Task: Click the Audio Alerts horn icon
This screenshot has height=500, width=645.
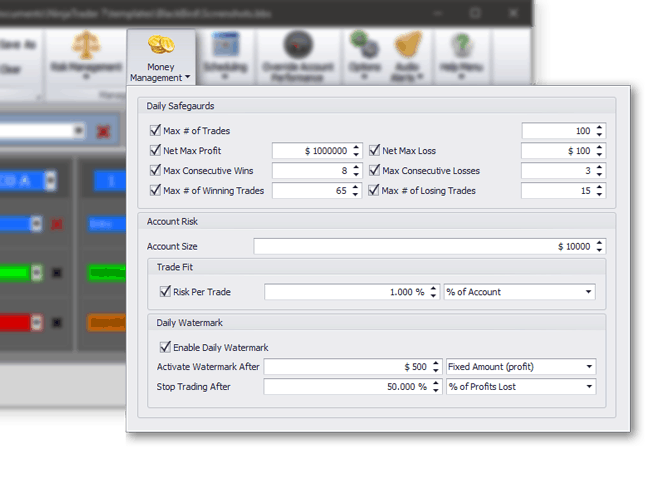Action: click(408, 44)
